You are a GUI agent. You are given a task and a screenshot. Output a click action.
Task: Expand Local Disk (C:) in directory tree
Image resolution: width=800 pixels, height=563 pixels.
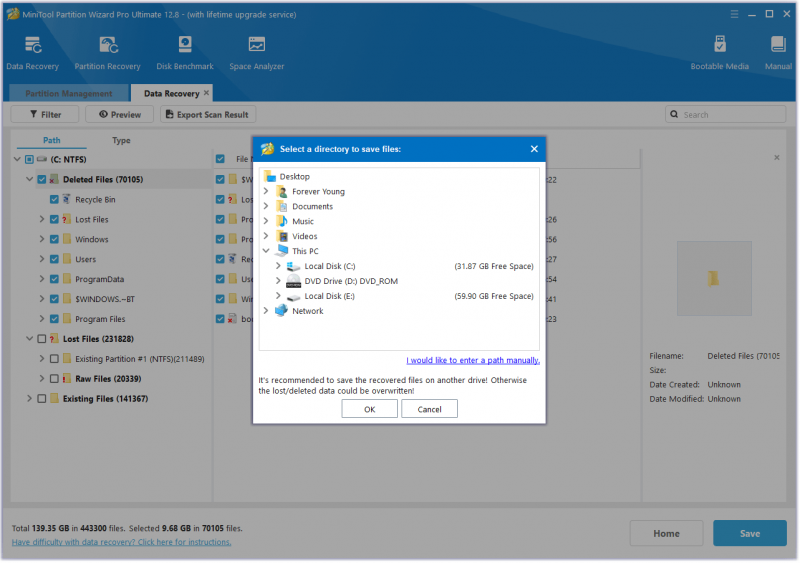coord(278,266)
